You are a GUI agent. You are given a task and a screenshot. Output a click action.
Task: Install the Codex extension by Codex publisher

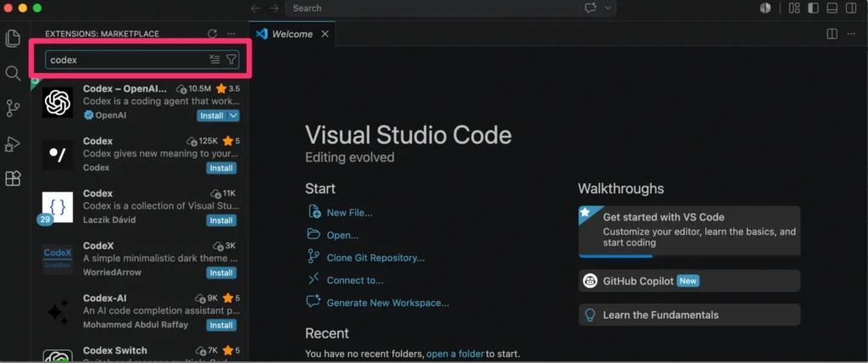[x=221, y=168]
